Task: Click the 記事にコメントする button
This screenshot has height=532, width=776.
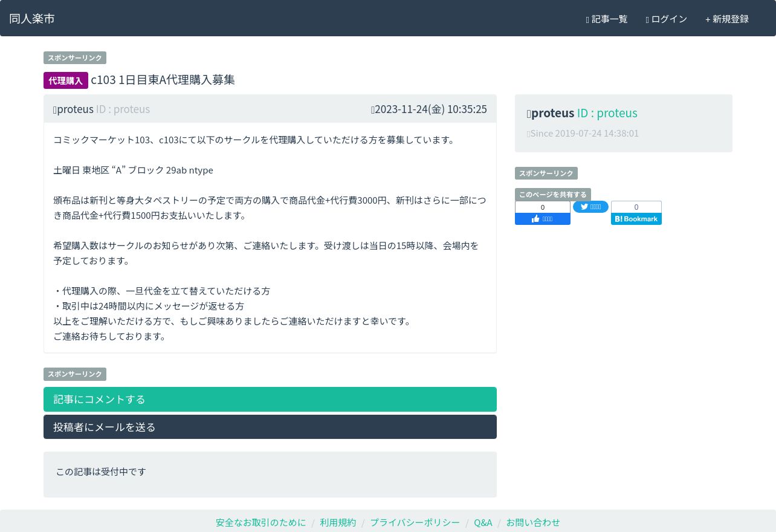Action: pos(270,400)
